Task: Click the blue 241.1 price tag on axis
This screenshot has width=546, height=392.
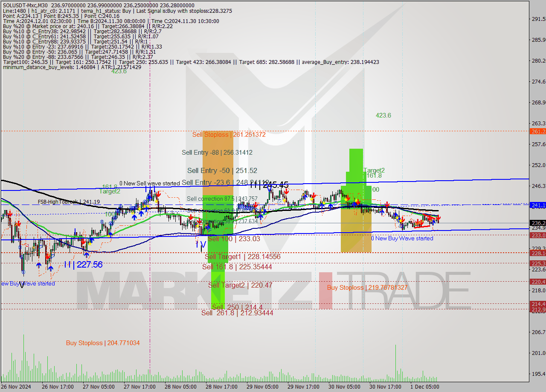Action: point(537,205)
